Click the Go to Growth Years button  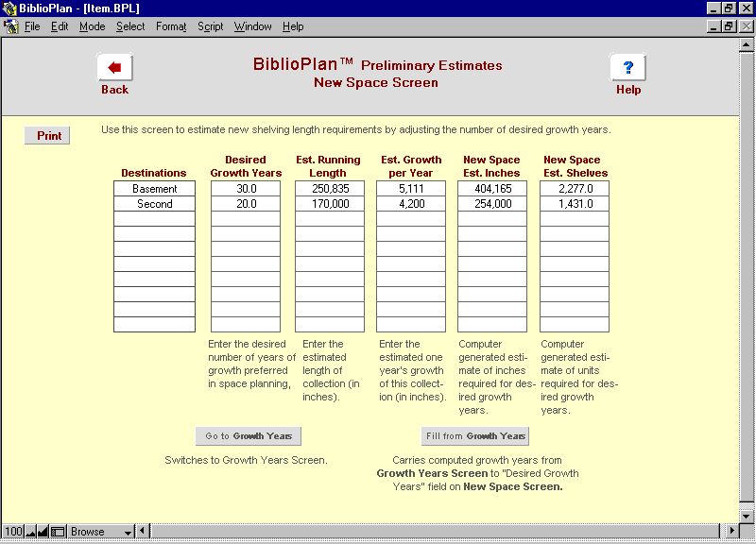(249, 436)
